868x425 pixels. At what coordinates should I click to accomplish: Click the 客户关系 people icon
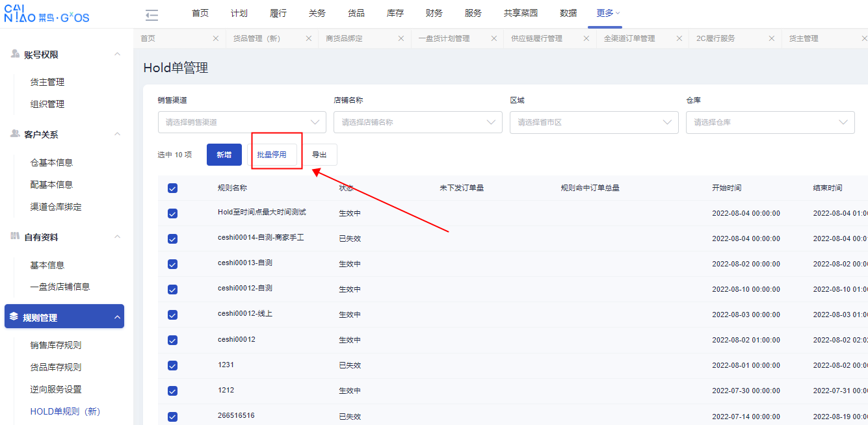15,134
